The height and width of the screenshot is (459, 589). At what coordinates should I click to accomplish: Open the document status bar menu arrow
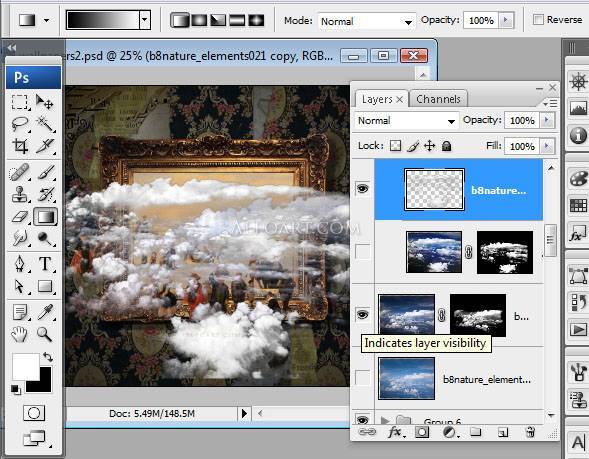(x=245, y=414)
